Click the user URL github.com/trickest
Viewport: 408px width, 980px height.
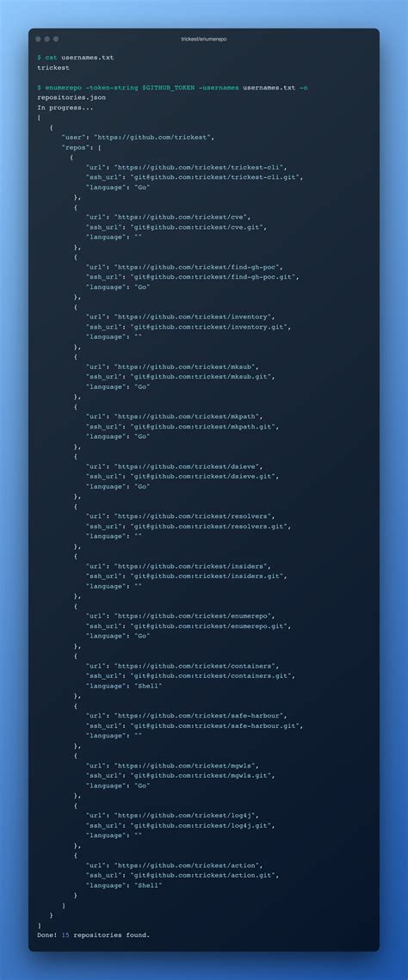154,138
